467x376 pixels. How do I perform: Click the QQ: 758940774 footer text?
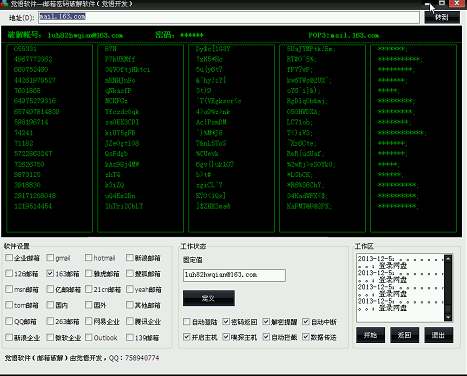[134, 358]
